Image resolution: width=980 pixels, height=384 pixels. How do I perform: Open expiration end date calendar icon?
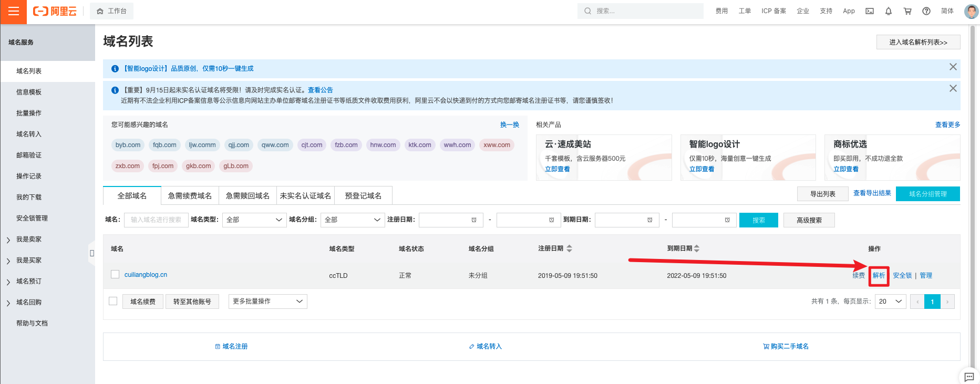727,220
